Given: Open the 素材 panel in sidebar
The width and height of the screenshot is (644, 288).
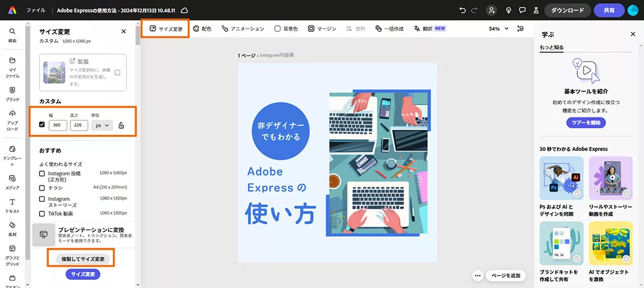Looking at the screenshot, I should 13,229.
